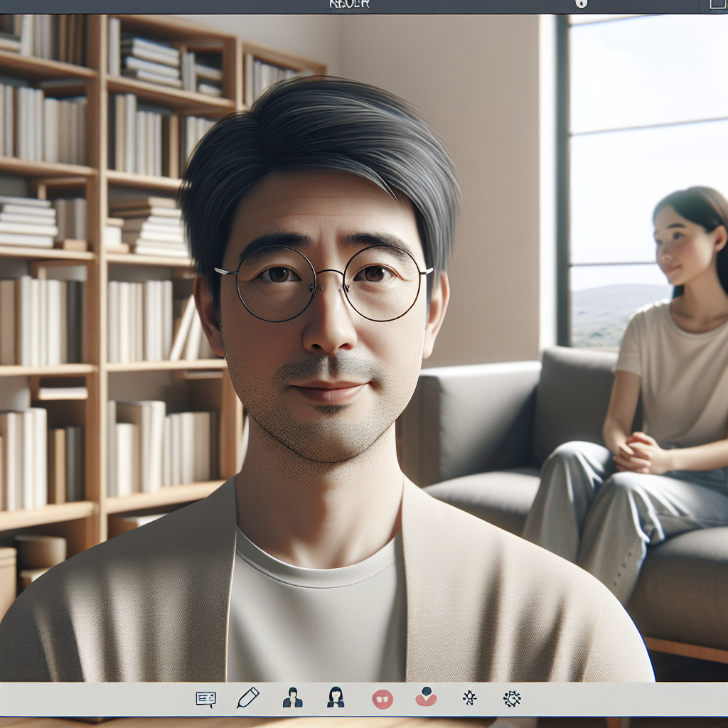
Task: Click the small star-shaped effects icon
Action: (x=469, y=698)
